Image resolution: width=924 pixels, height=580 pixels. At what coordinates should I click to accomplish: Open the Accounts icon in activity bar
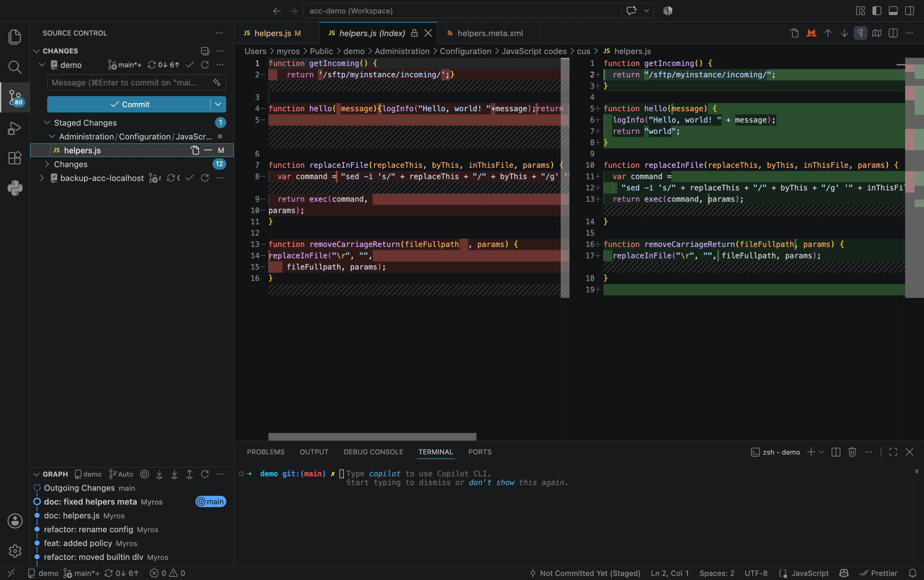pyautogui.click(x=15, y=521)
